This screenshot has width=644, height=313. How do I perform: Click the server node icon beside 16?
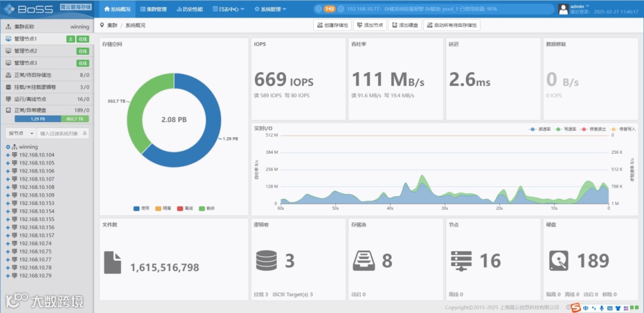[461, 261]
